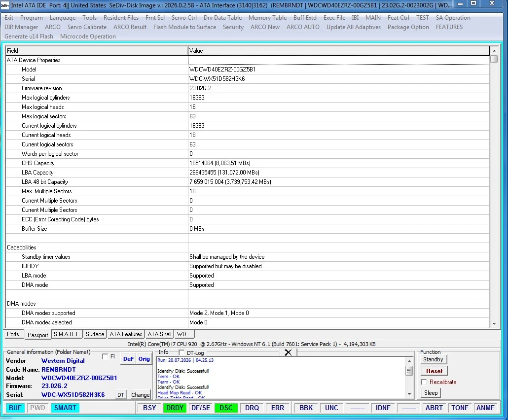Switch to the S.M.A.R.T. tab

(x=67, y=334)
